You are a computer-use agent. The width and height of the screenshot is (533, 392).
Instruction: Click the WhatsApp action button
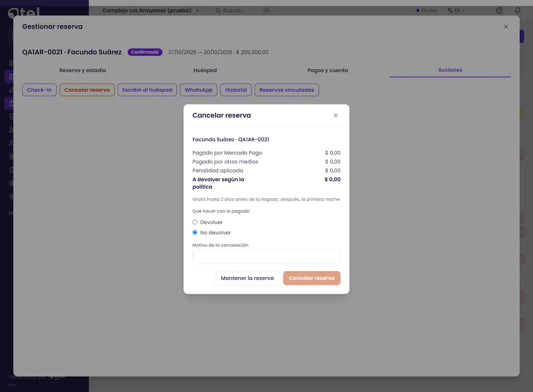point(199,90)
